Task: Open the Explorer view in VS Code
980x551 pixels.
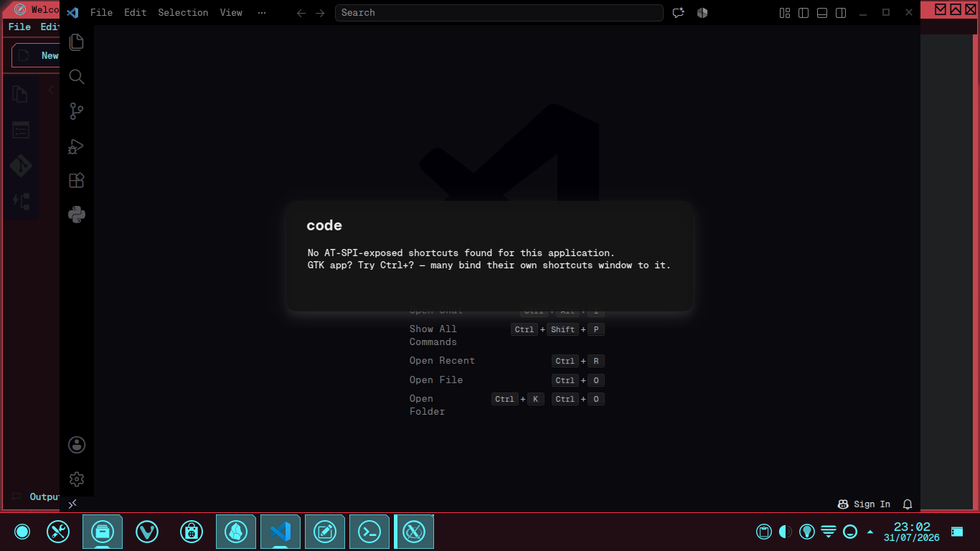Action: (77, 42)
